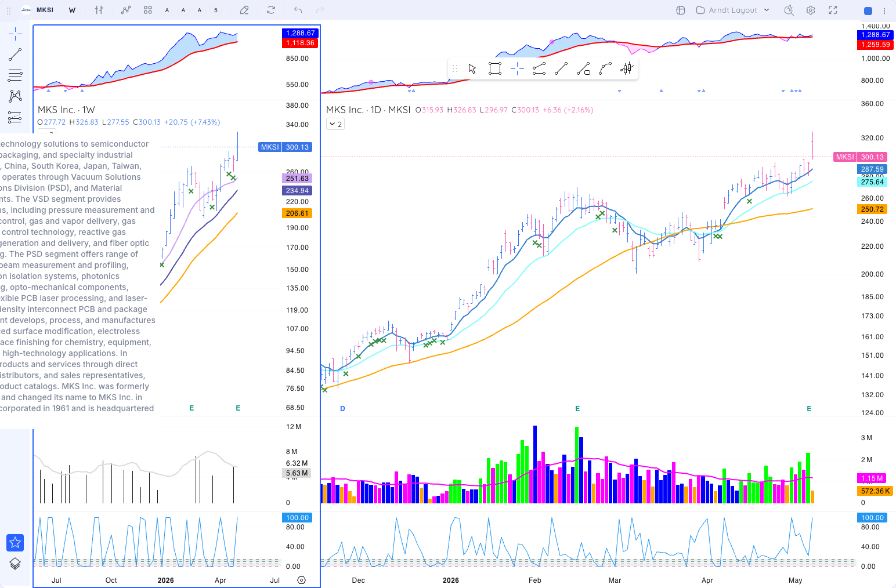The image size is (896, 588).
Task: Select crosshair in floating toolbar
Action: coord(517,69)
